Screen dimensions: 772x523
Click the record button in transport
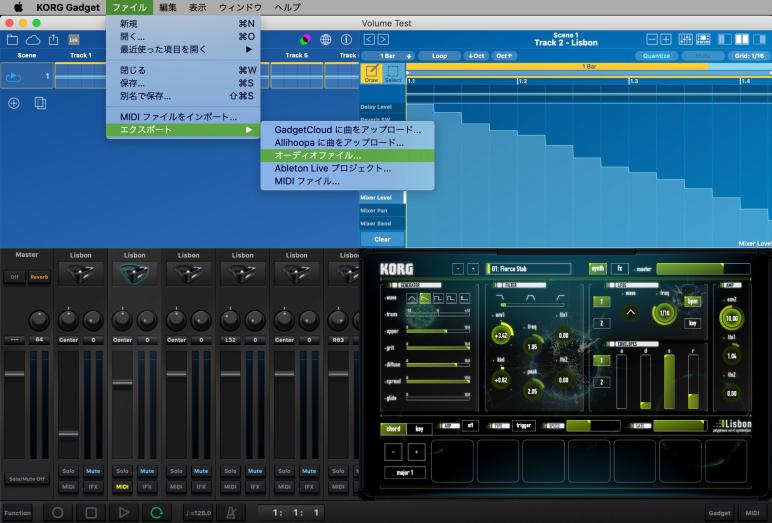tap(58, 513)
